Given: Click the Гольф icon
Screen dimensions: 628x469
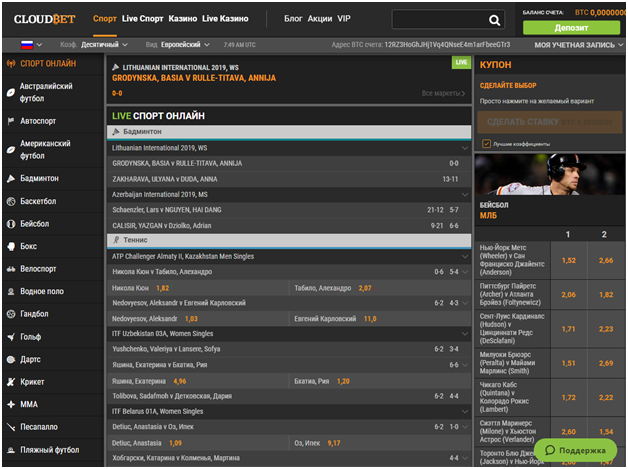Looking at the screenshot, I should (11, 337).
